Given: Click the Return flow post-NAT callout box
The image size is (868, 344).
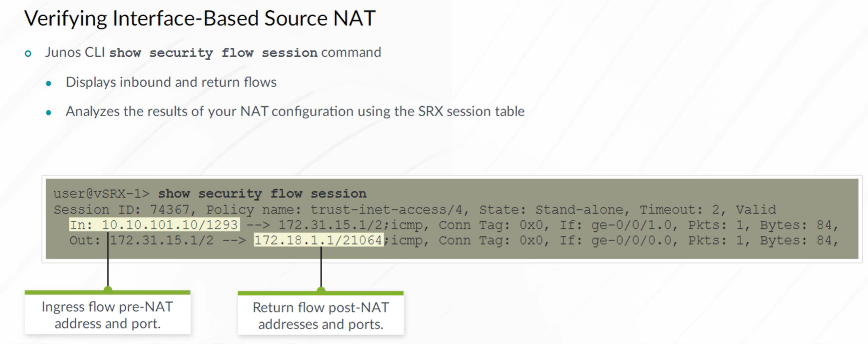Looking at the screenshot, I should click(x=321, y=314).
